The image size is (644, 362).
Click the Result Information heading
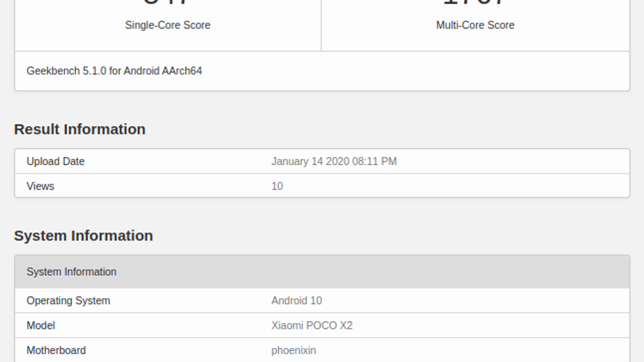point(80,129)
